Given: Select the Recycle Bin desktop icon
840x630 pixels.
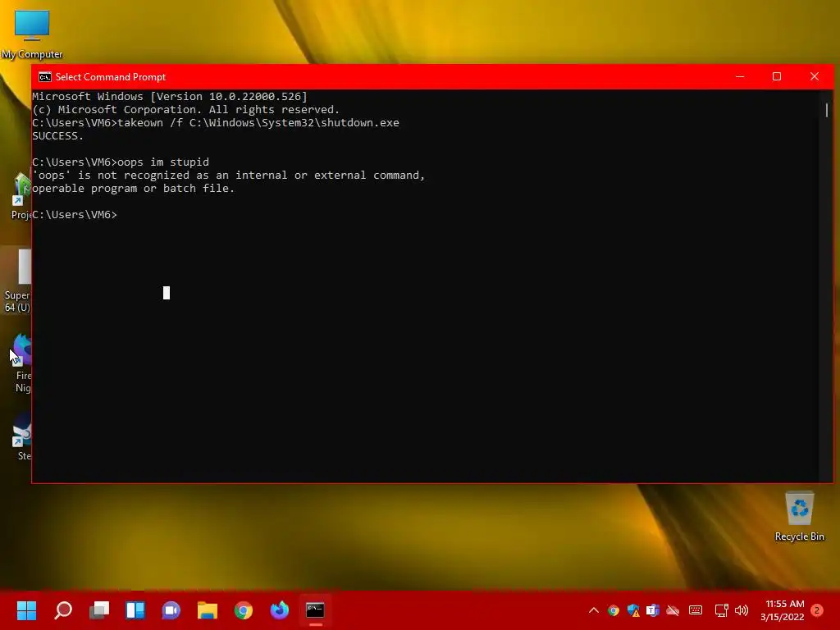Looking at the screenshot, I should point(799,517).
